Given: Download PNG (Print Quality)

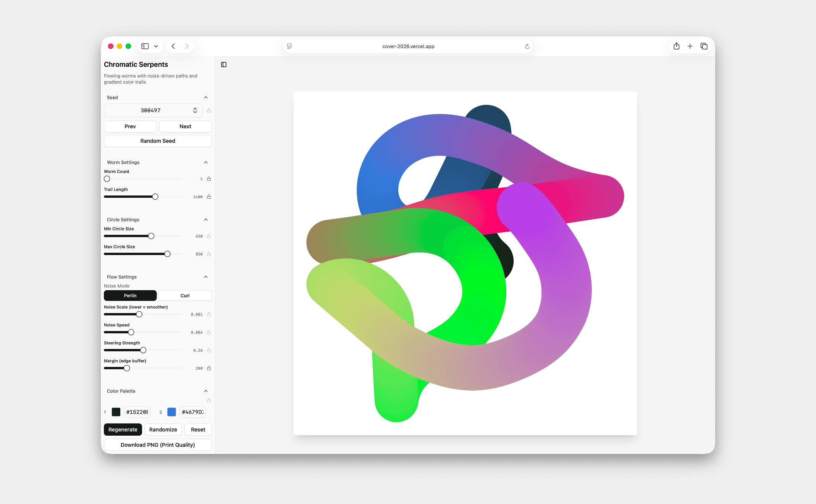Looking at the screenshot, I should [158, 445].
